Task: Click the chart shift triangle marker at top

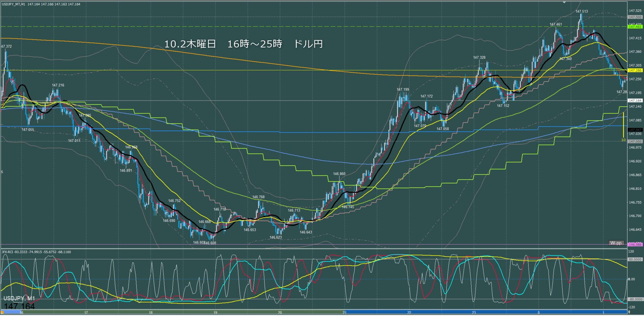Action: coord(565,2)
